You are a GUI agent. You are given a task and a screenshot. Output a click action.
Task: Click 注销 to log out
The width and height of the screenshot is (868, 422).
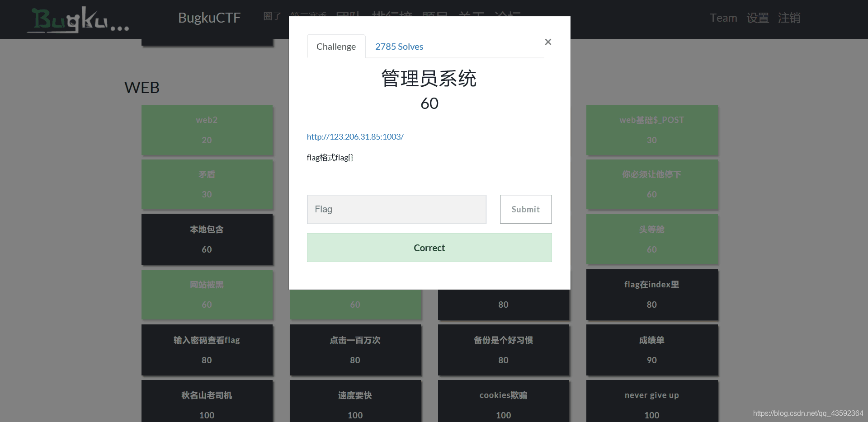(x=789, y=18)
